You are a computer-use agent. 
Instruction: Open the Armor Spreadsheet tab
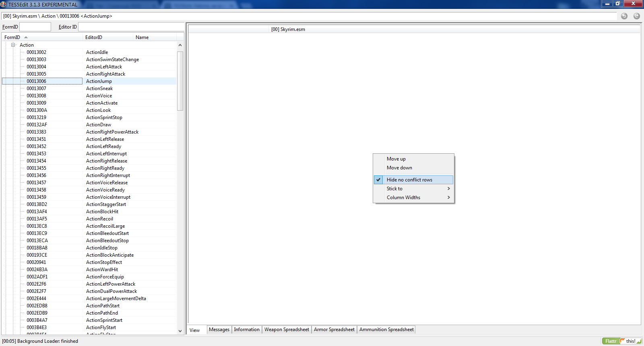click(x=334, y=330)
